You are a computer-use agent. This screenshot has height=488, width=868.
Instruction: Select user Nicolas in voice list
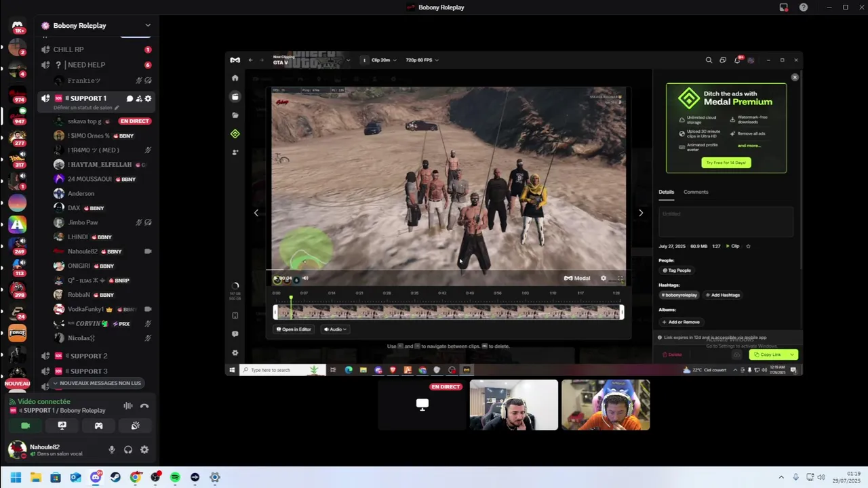click(102, 338)
